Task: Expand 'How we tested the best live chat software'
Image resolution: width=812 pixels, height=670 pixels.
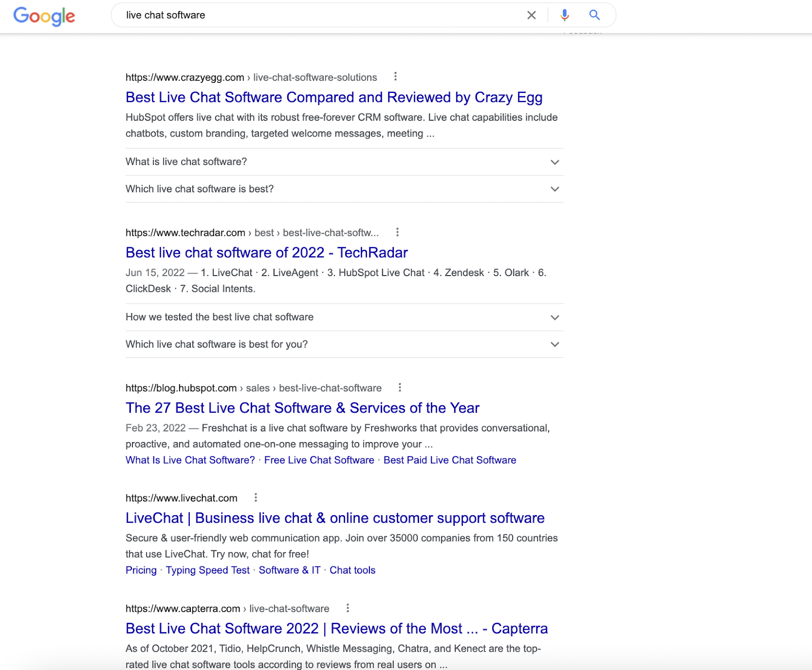Action: pos(345,317)
